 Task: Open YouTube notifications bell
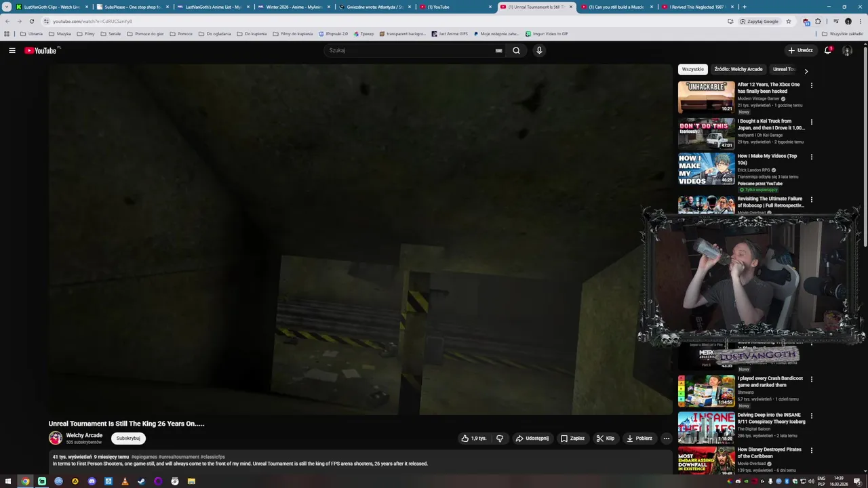(828, 50)
